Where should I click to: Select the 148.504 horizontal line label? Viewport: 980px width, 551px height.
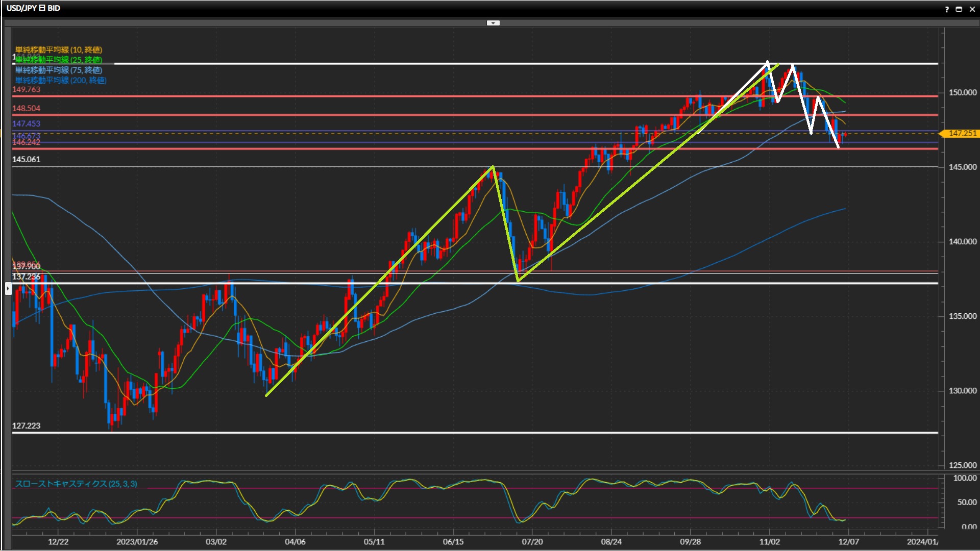pos(26,108)
